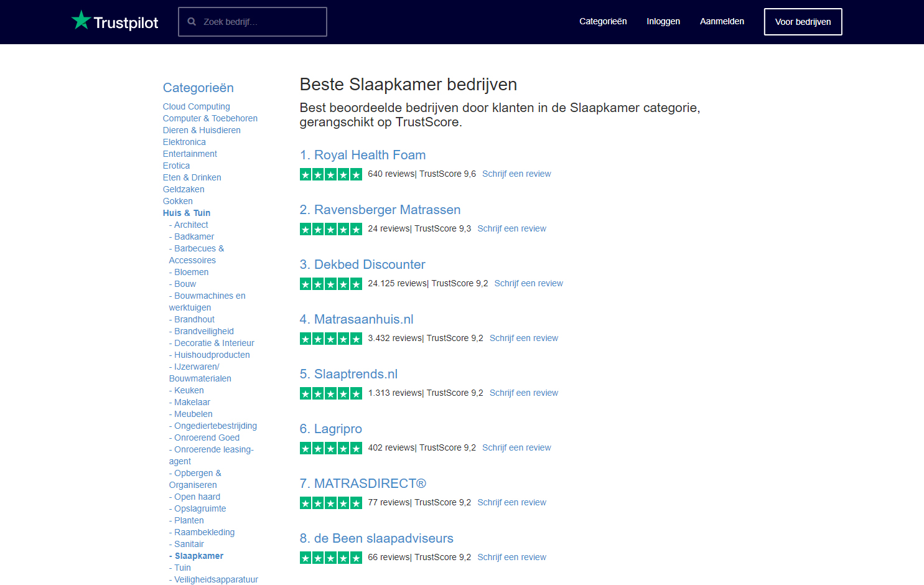Select the Huis & Tuin category
Viewport: 924px width, 585px height.
[x=187, y=213]
